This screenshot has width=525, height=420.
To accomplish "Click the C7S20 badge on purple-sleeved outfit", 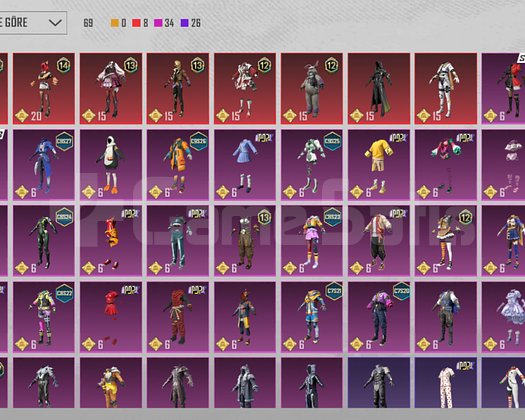I will click(x=401, y=291).
